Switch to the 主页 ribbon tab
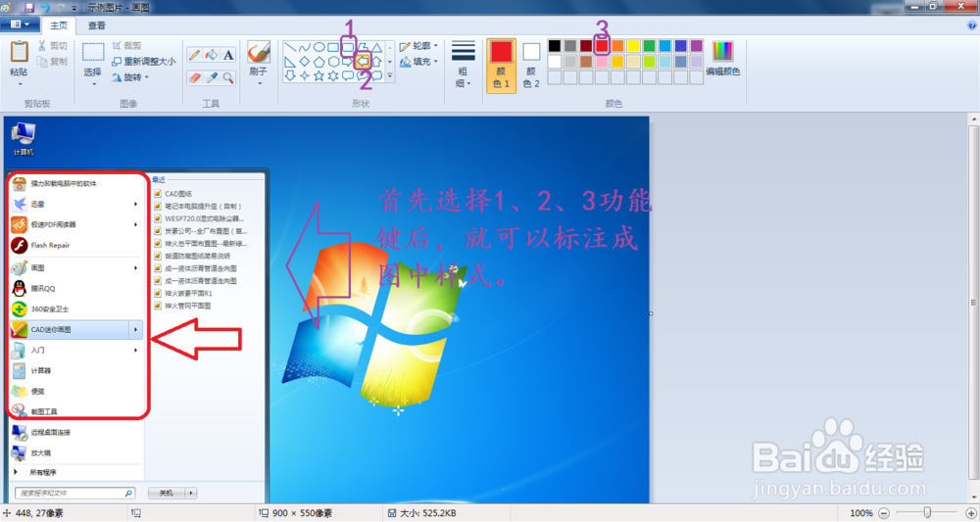 pyautogui.click(x=59, y=25)
